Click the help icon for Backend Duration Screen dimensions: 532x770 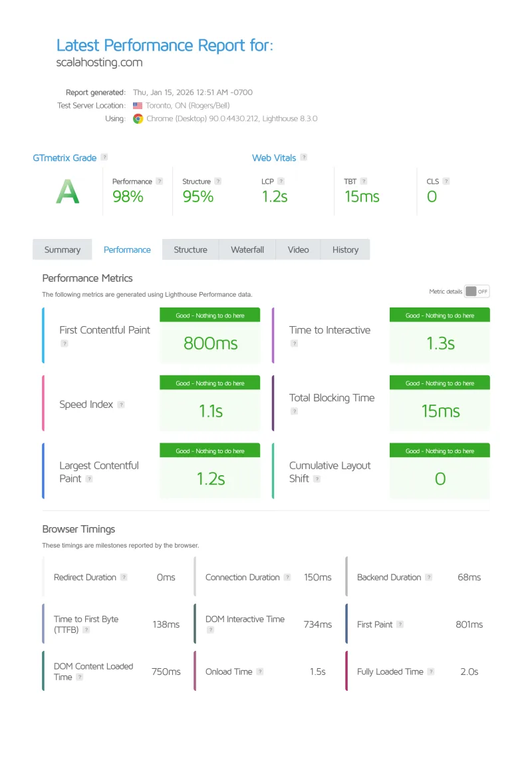429,578
